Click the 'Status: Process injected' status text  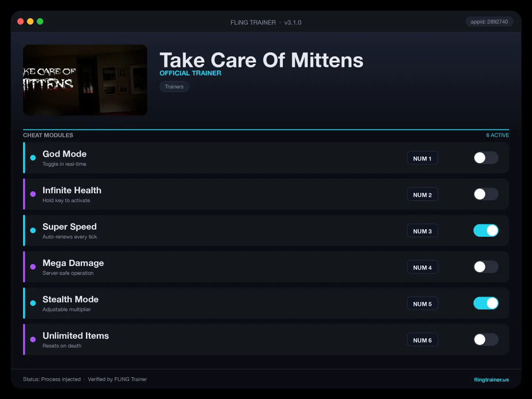[x=52, y=379]
